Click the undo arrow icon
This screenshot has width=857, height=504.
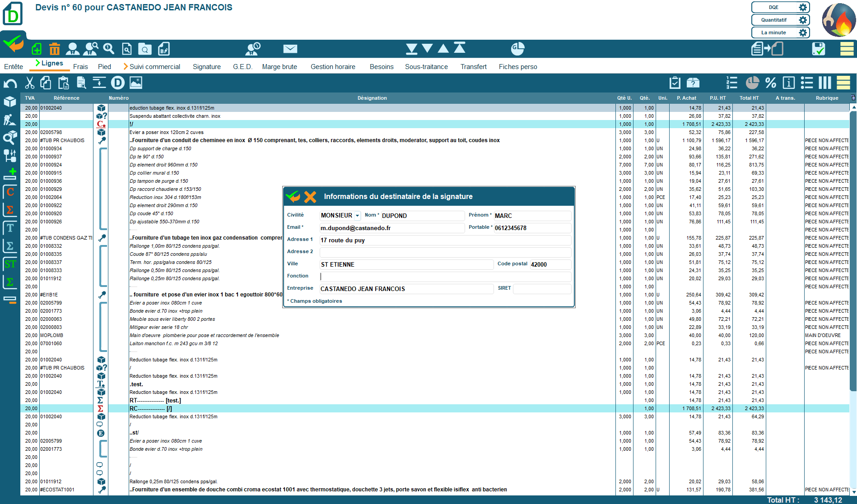click(x=10, y=83)
